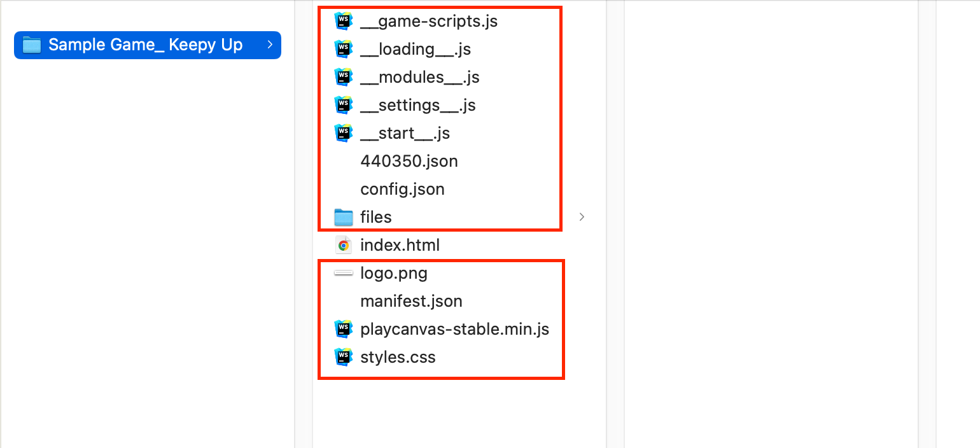Viewport: 980px width, 448px height.
Task: Click the blue folder icon of files
Action: (x=344, y=217)
